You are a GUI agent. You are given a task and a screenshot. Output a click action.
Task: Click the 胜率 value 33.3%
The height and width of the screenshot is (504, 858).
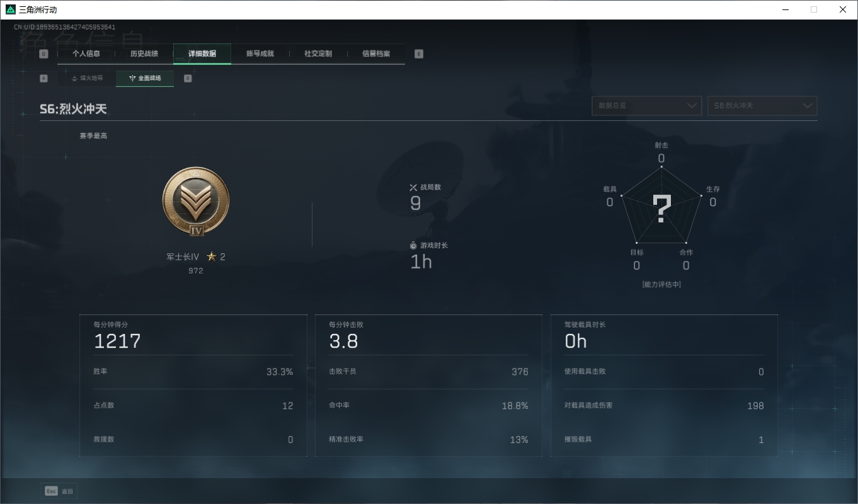280,372
